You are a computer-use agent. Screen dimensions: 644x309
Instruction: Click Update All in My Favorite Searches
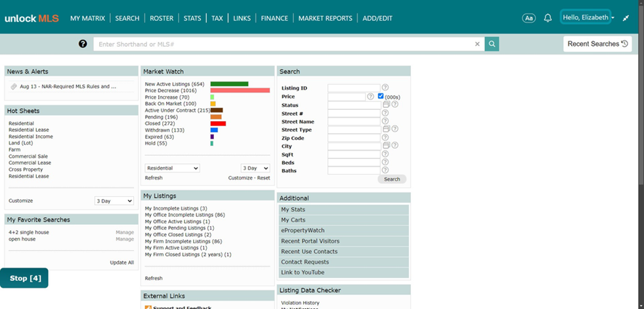pyautogui.click(x=122, y=262)
